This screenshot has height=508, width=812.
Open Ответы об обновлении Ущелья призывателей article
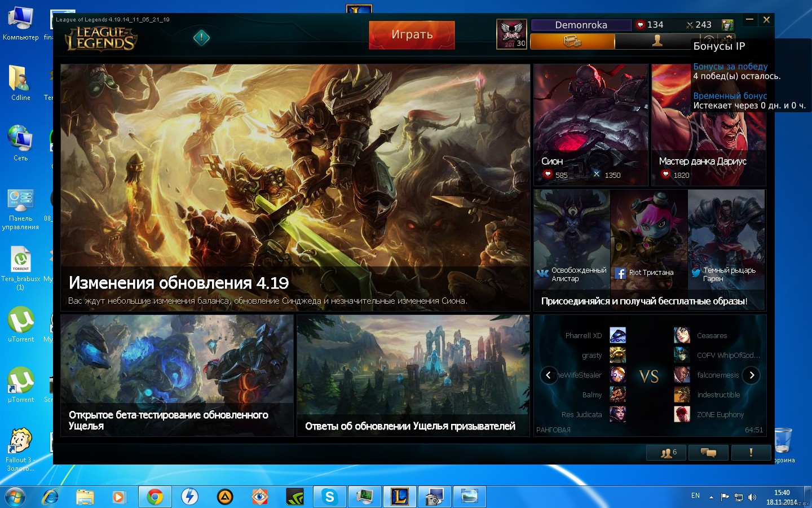click(x=413, y=375)
